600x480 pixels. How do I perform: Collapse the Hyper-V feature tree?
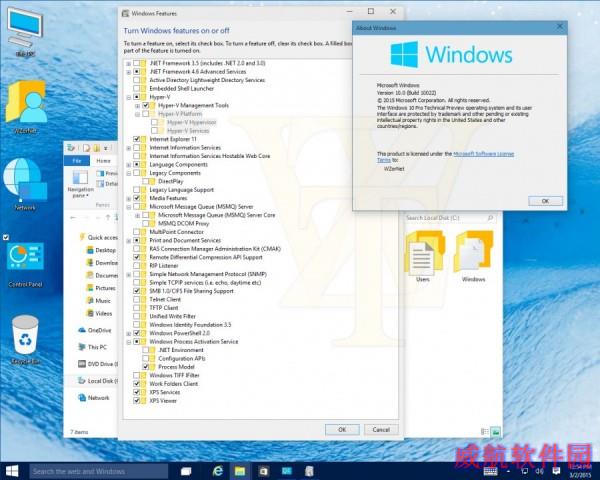point(129,97)
